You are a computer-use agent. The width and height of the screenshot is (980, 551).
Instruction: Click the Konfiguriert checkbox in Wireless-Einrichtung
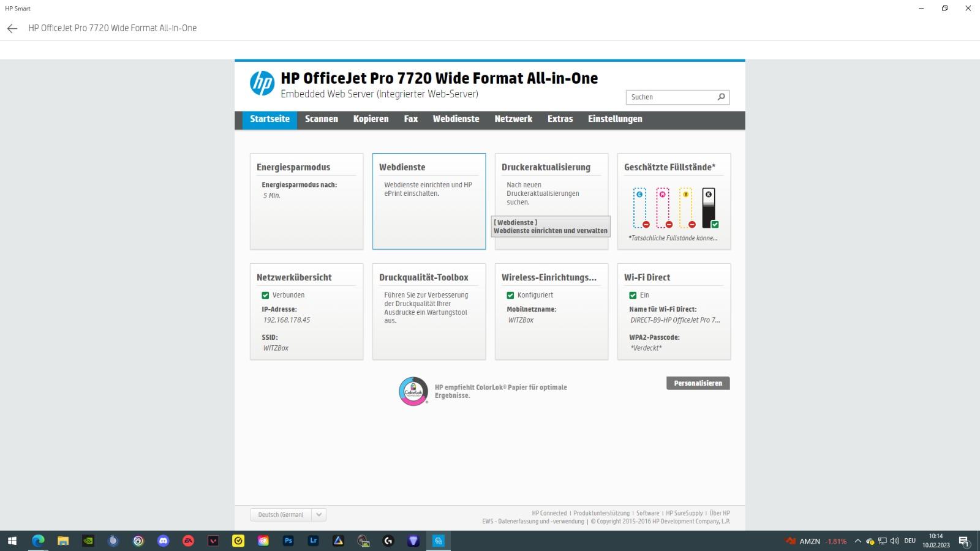pos(510,295)
